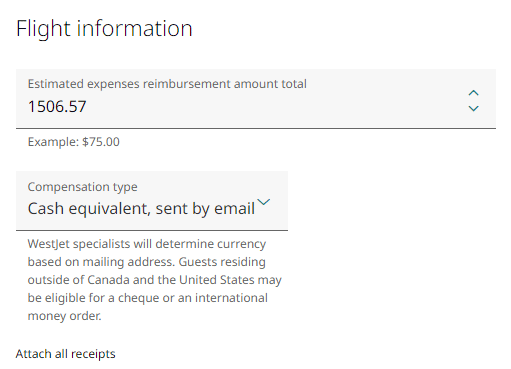Click the 1506.57 amount value
This screenshot has width=511, height=369.
click(x=57, y=107)
